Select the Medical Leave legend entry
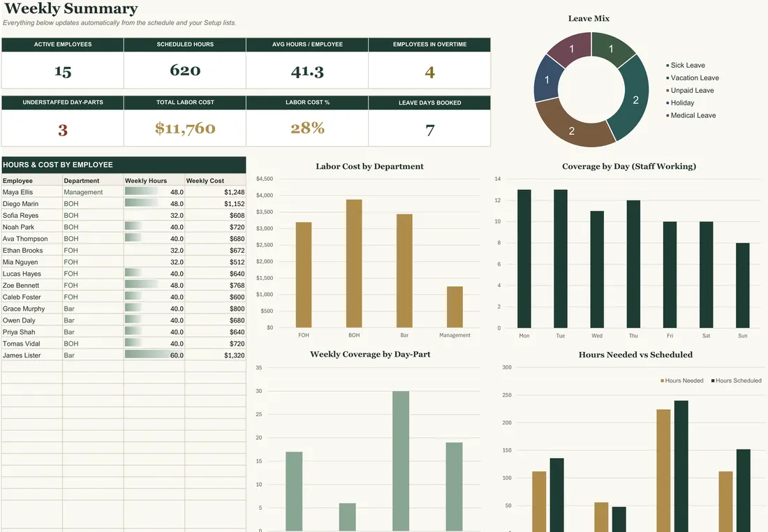The width and height of the screenshot is (768, 532). point(691,116)
